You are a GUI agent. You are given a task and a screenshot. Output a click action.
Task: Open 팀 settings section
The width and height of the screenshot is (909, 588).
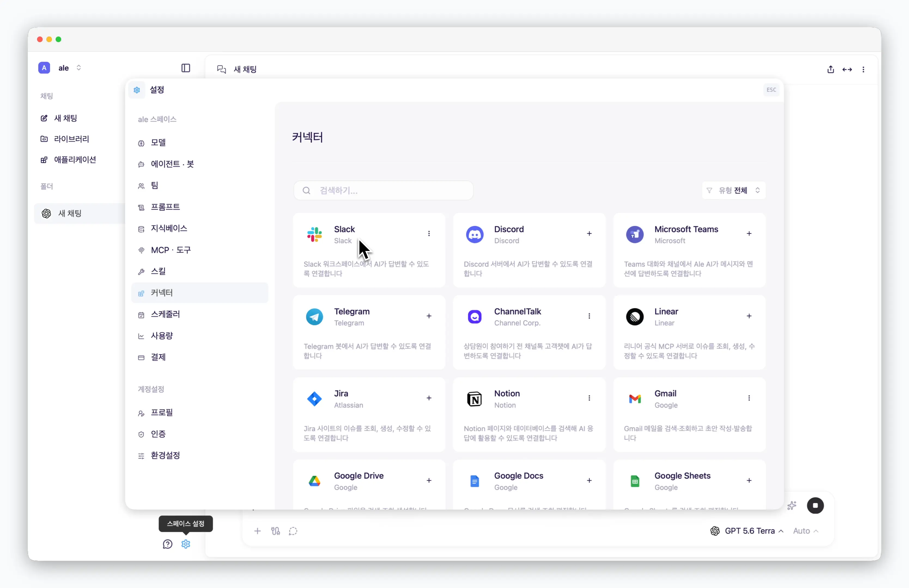199,185
